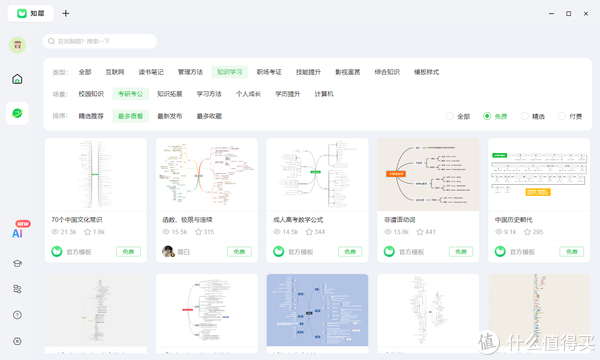
Task: Select the 付费 radio button
Action: (x=570, y=116)
